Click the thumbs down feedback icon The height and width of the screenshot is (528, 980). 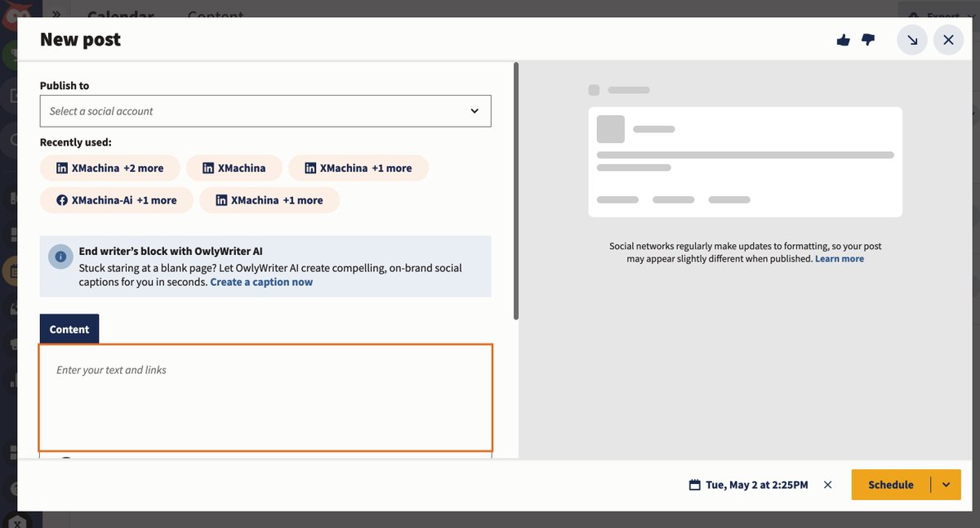(x=867, y=39)
